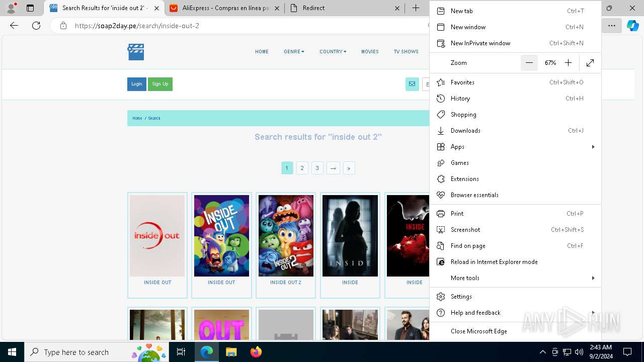The image size is (644, 362).
Task: Switch to the Redirect tab
Action: [345, 8]
